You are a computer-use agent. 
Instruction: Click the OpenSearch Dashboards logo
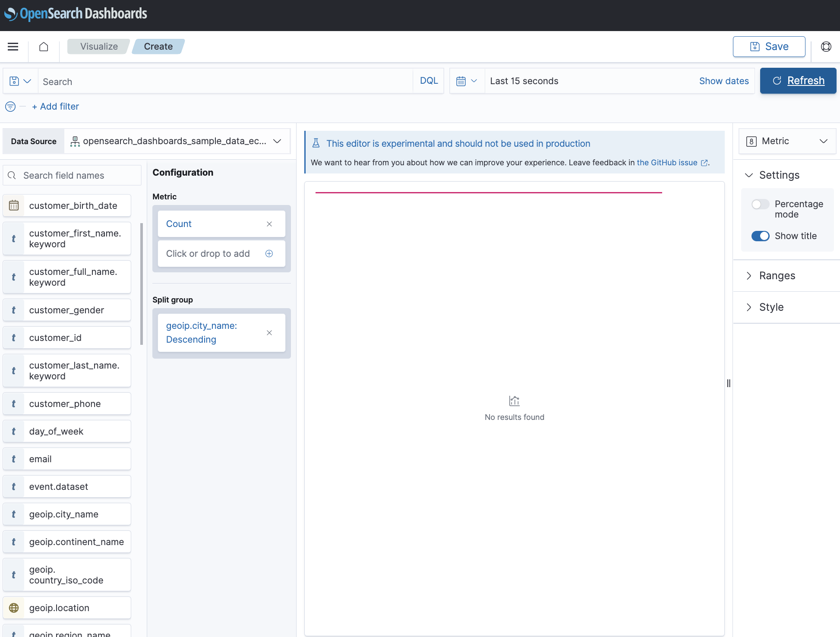coord(76,14)
